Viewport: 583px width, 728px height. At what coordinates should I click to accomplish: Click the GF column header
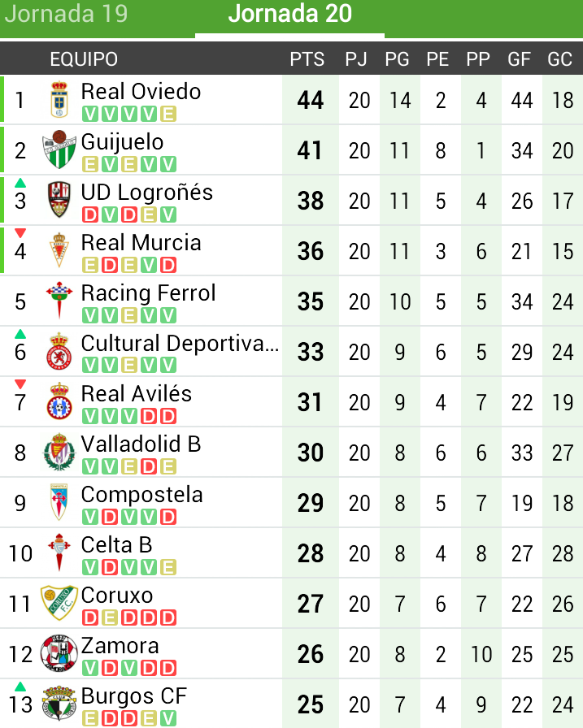pyautogui.click(x=520, y=59)
